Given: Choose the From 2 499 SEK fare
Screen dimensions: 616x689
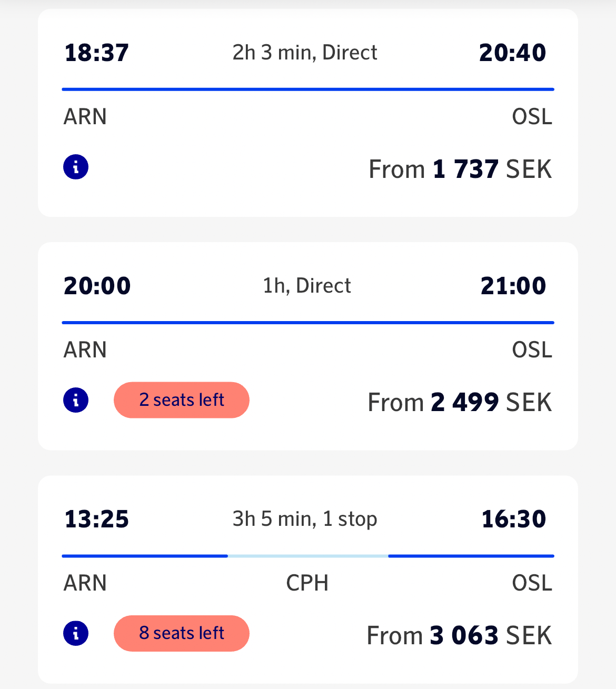Looking at the screenshot, I should point(460,403).
